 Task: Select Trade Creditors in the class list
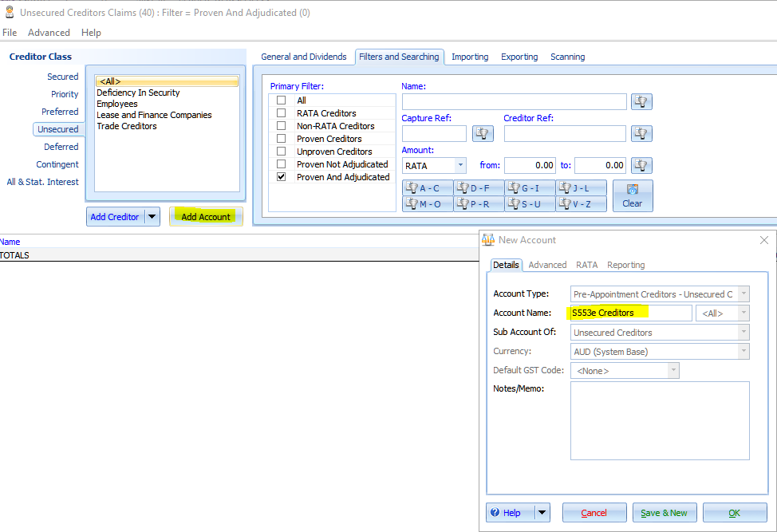127,126
